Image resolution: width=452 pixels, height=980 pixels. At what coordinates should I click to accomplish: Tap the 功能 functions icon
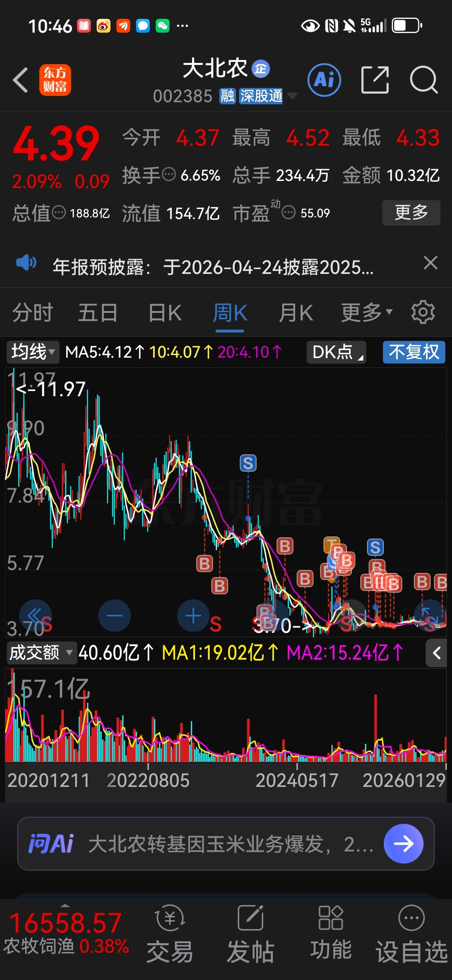pos(331,932)
